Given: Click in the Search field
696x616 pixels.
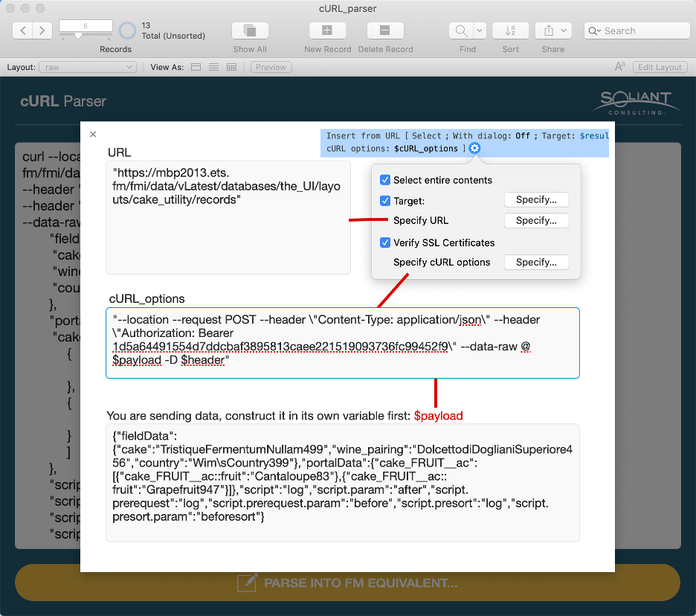Looking at the screenshot, I should click(637, 31).
